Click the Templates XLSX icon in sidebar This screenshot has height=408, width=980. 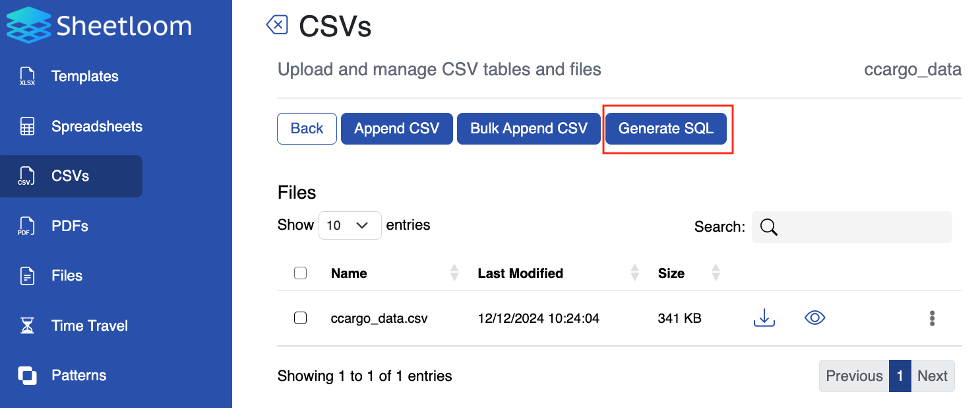click(x=27, y=77)
